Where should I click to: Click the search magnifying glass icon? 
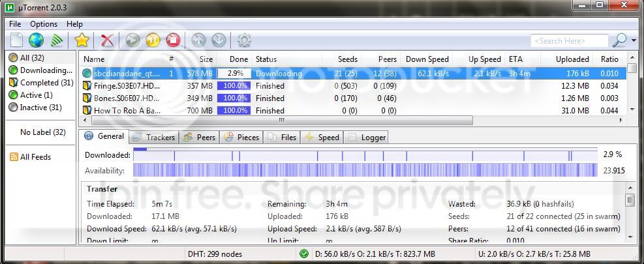(619, 40)
